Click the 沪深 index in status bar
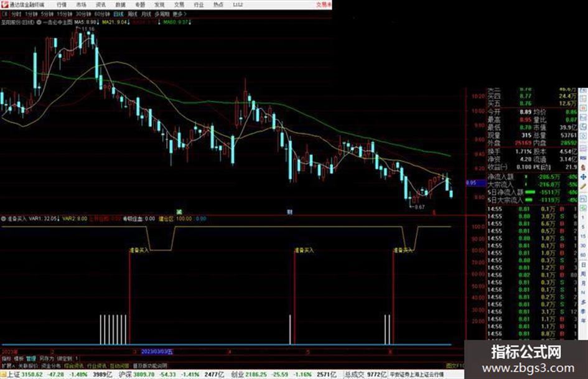Viewport: 588px width, 379px height. 125,375
